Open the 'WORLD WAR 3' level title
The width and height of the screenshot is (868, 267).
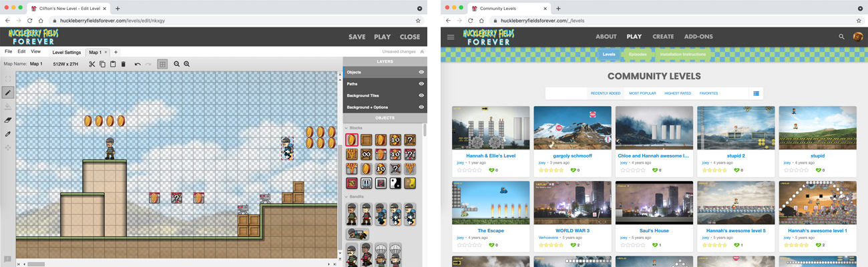click(572, 230)
